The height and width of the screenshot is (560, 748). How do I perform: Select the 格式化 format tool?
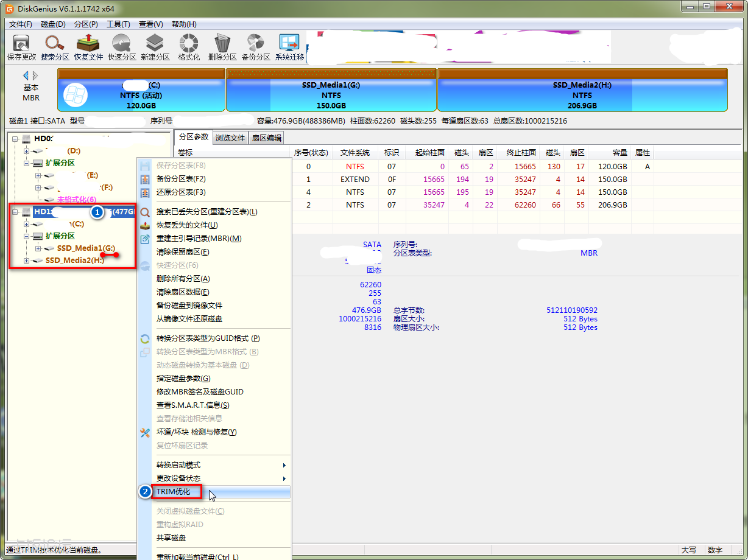point(189,47)
